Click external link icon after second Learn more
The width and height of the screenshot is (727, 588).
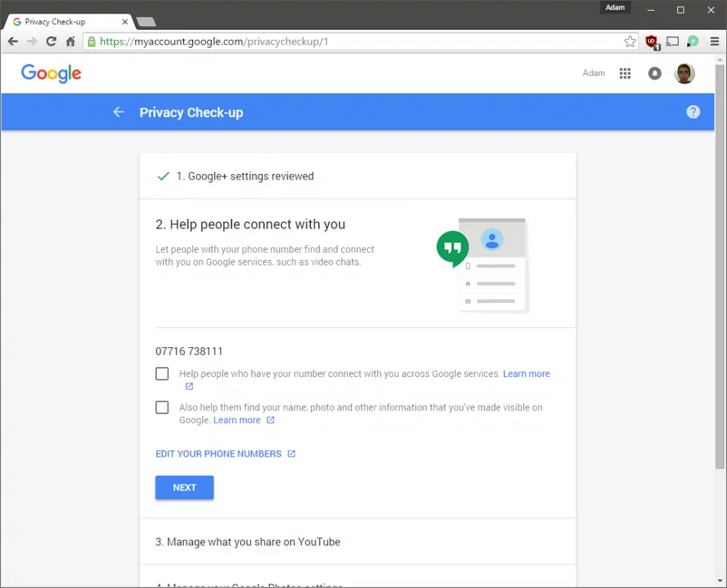pos(270,420)
